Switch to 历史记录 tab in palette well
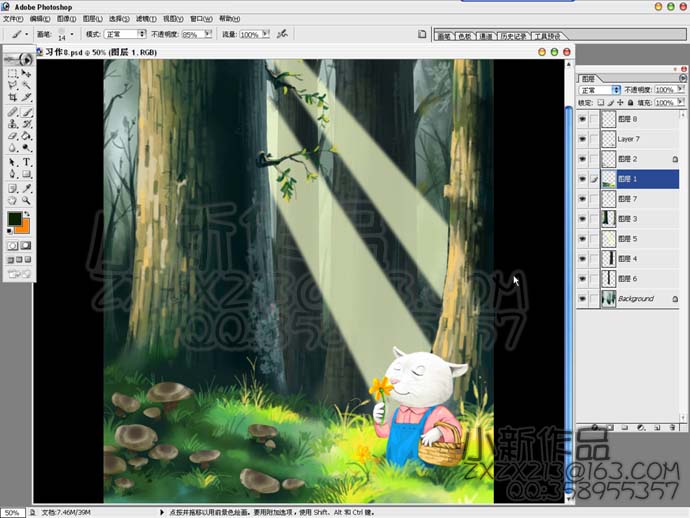Image resolution: width=690 pixels, height=518 pixels. [514, 36]
